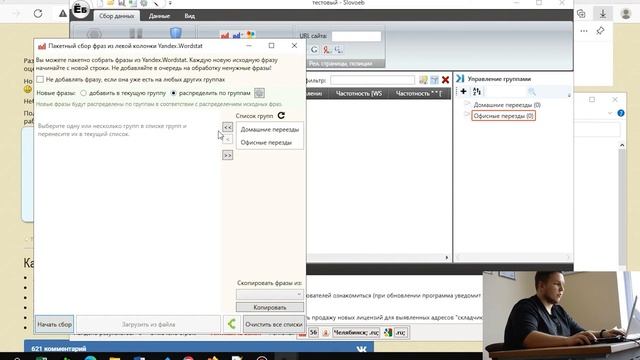
Task: Click the search icon in groups panel toolbar
Action: [x=531, y=91]
